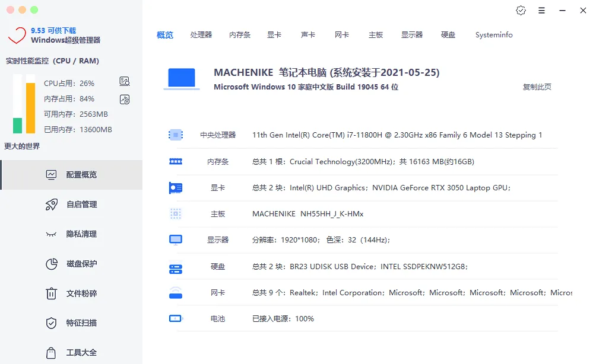Click the 文件粉碎 trash bin icon
The height and width of the screenshot is (364, 593).
(x=51, y=293)
